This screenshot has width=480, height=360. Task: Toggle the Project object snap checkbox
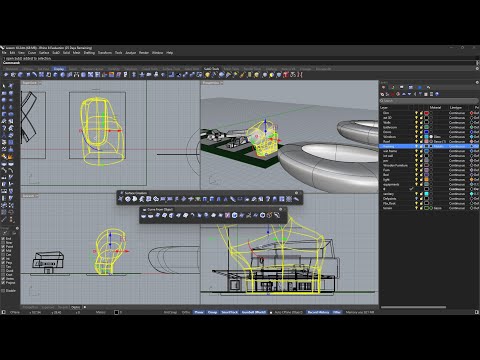coord(3,283)
